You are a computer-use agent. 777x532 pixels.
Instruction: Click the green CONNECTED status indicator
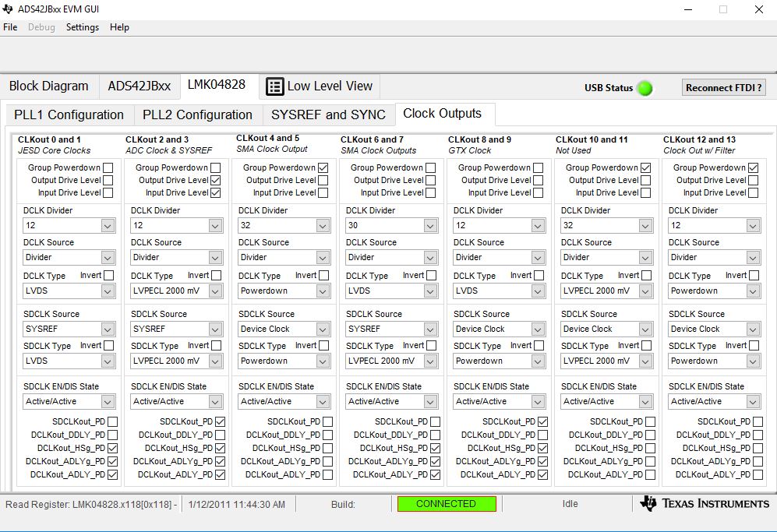446,504
